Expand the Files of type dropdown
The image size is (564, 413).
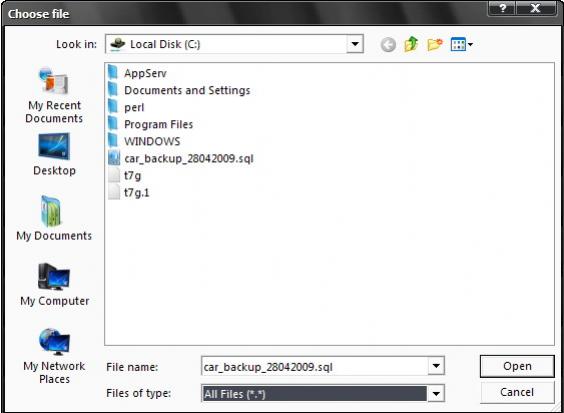tap(436, 393)
